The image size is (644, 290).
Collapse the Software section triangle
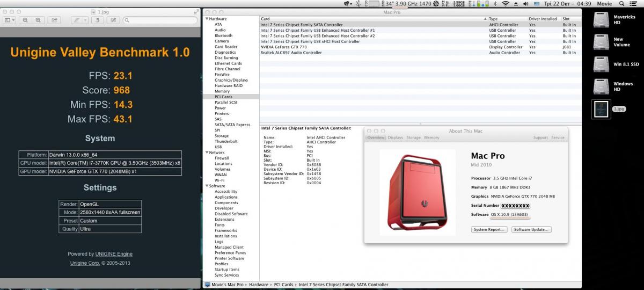click(207, 186)
